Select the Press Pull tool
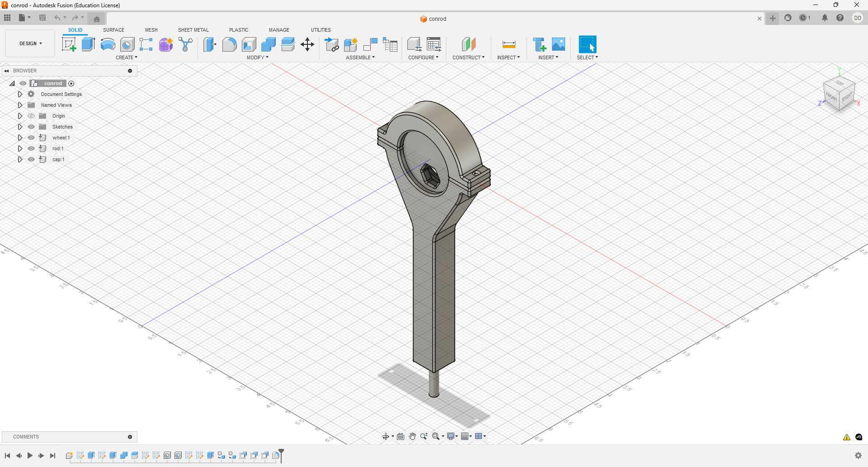868x467 pixels. (210, 44)
